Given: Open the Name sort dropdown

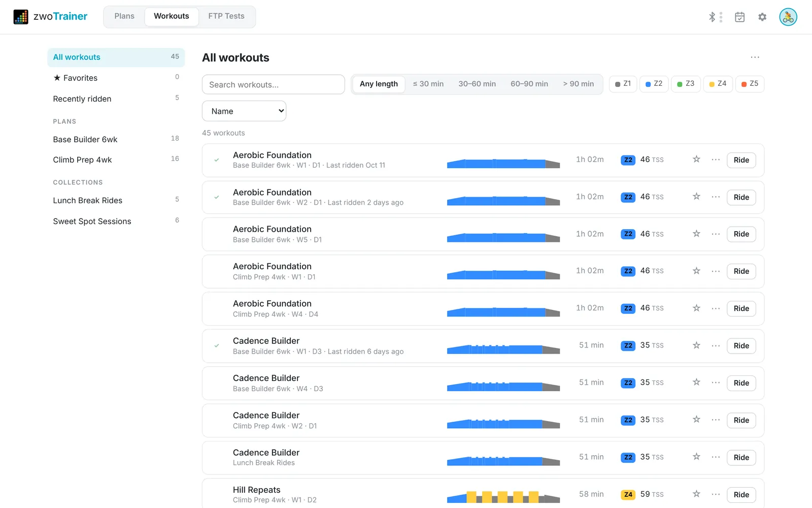Looking at the screenshot, I should click(x=244, y=111).
